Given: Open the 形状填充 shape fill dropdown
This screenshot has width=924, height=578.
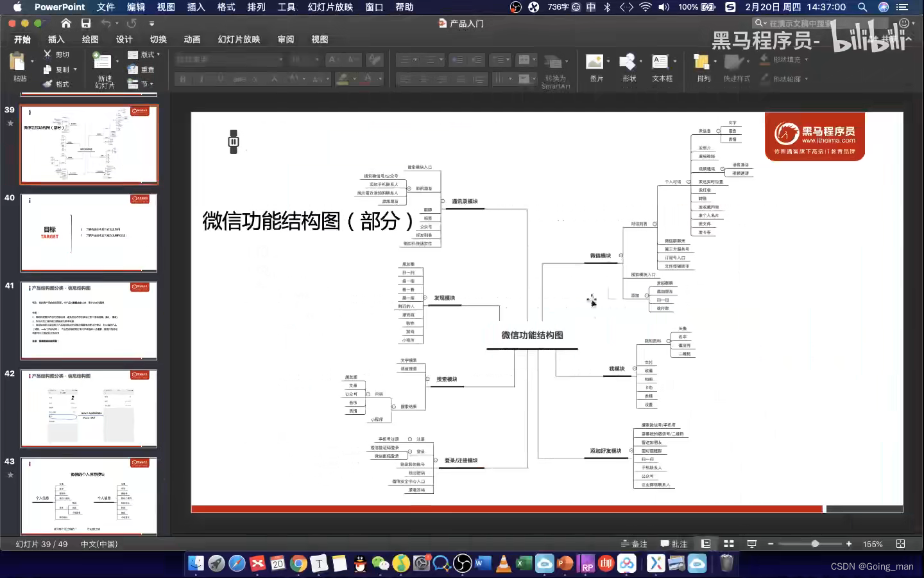Looking at the screenshot, I should tap(783, 60).
